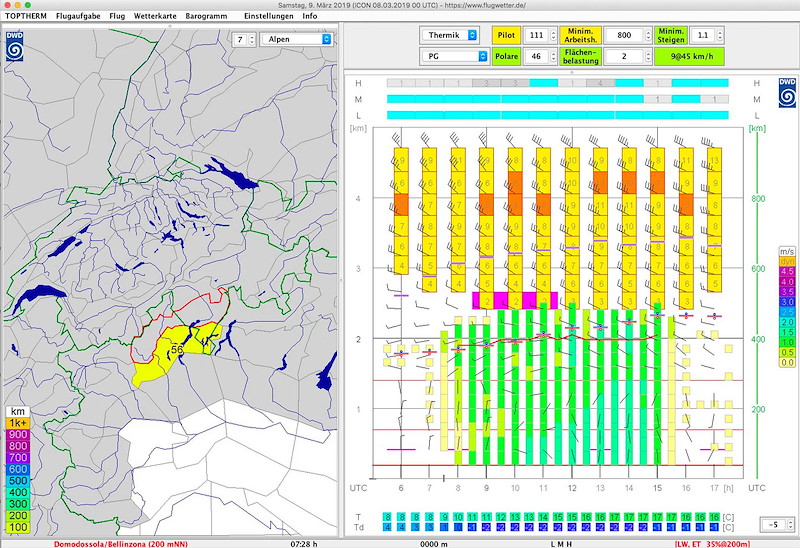
Task: Click the DWD logo beside the chart
Action: 787,92
